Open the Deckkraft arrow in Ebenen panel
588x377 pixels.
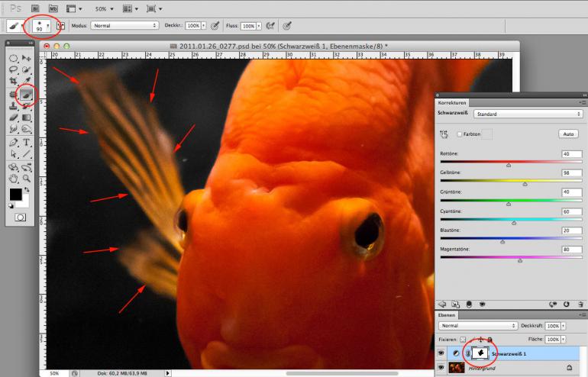[564, 326]
